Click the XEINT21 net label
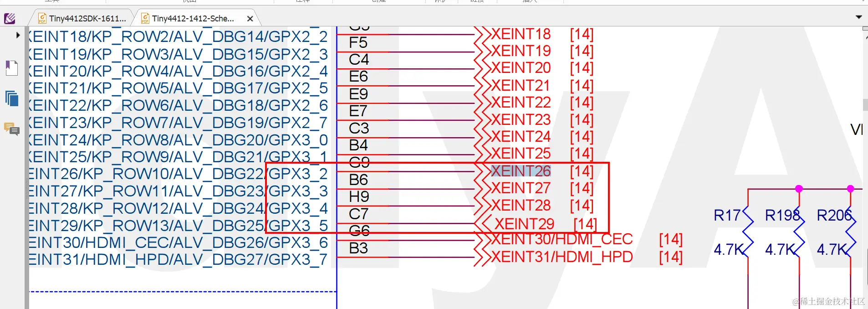 coord(521,85)
